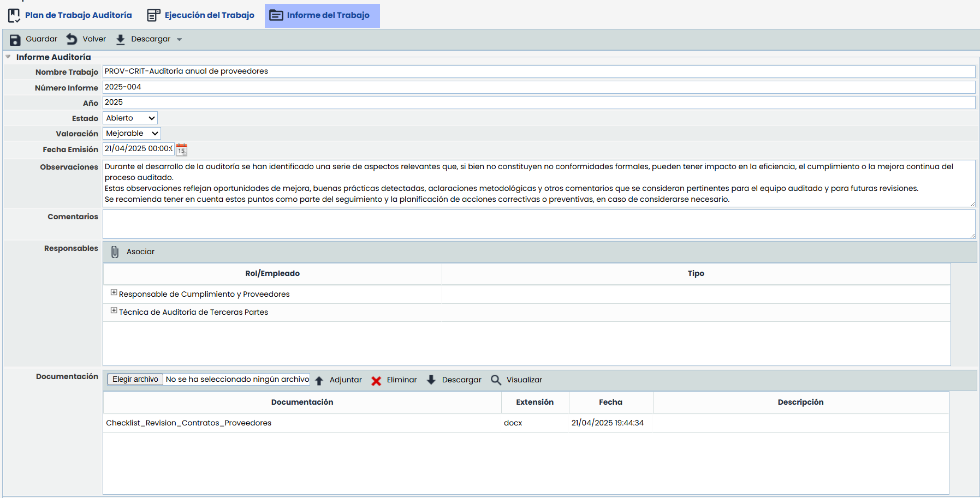
Task: Open the Descargar toolbar dropdown arrow
Action: pos(180,39)
